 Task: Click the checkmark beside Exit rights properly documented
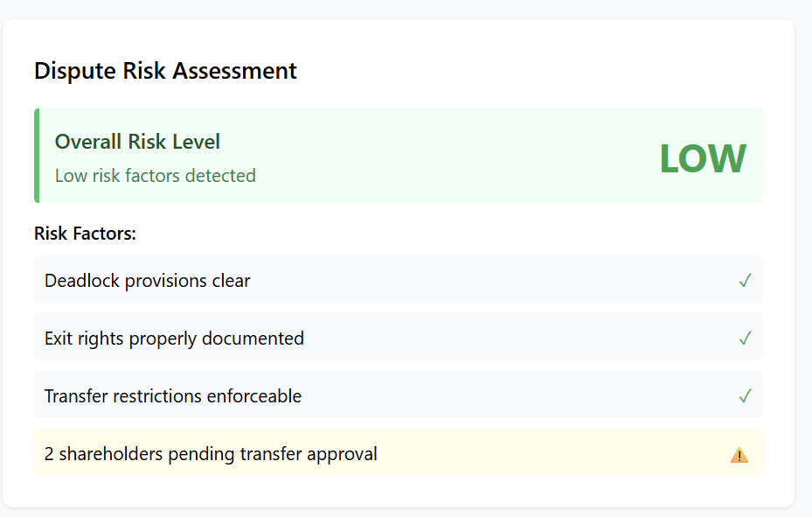click(x=745, y=337)
